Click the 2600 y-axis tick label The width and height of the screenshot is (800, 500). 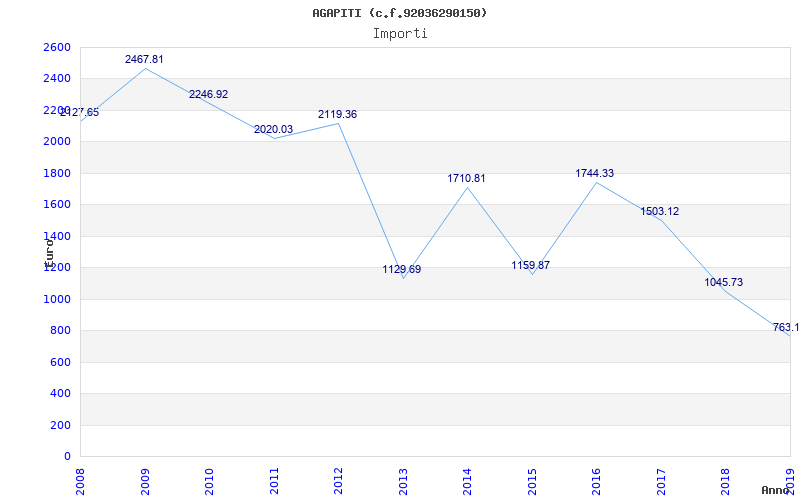(x=57, y=47)
